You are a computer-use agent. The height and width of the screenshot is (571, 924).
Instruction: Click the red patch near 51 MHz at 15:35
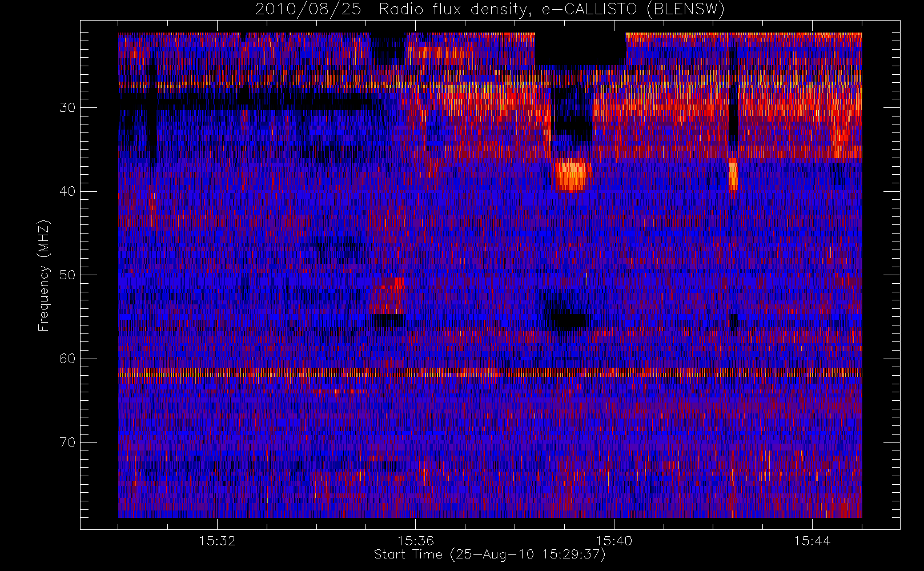(388, 295)
